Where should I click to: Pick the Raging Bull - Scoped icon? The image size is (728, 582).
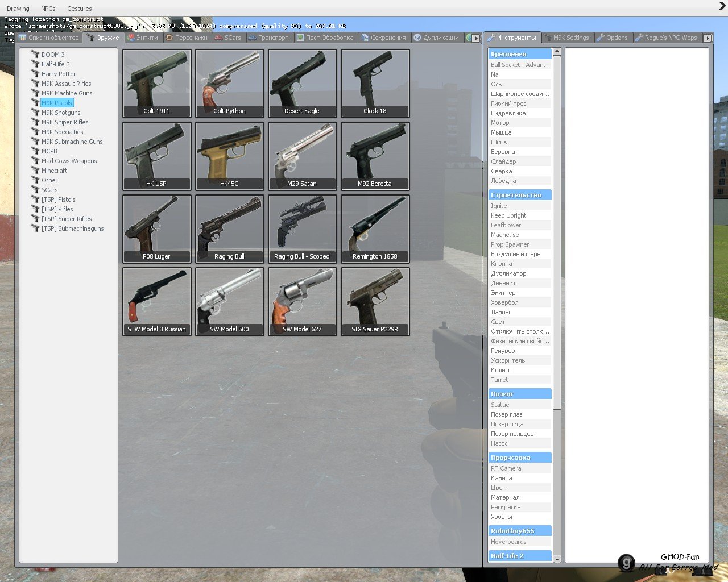pos(303,229)
